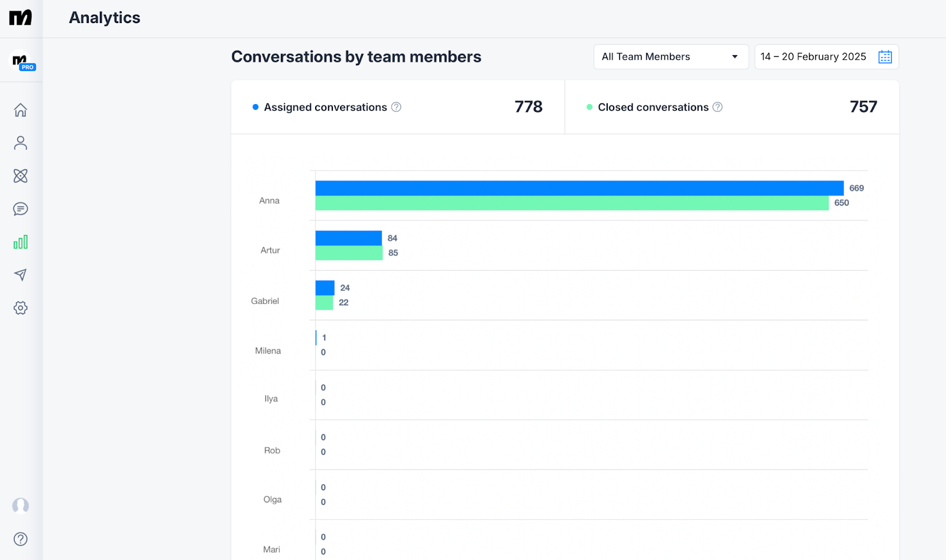
Task: Expand the All Team Members dropdown
Action: pos(670,57)
